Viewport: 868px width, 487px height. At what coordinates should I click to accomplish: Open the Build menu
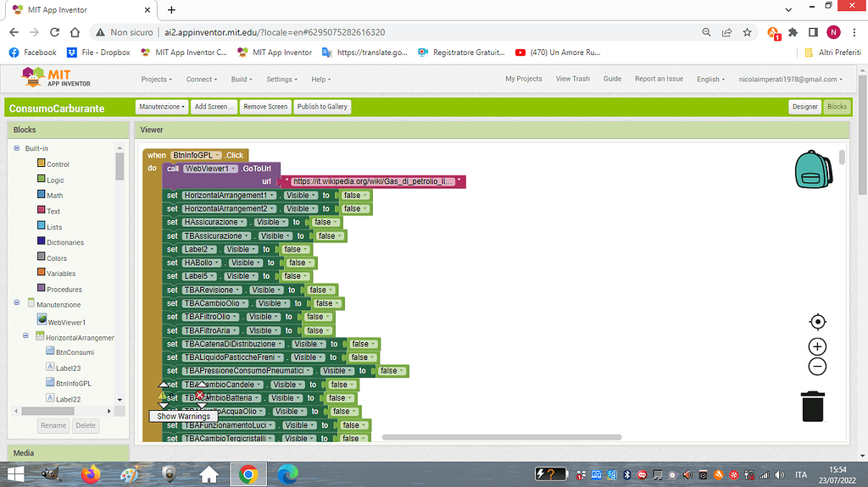pyautogui.click(x=242, y=79)
